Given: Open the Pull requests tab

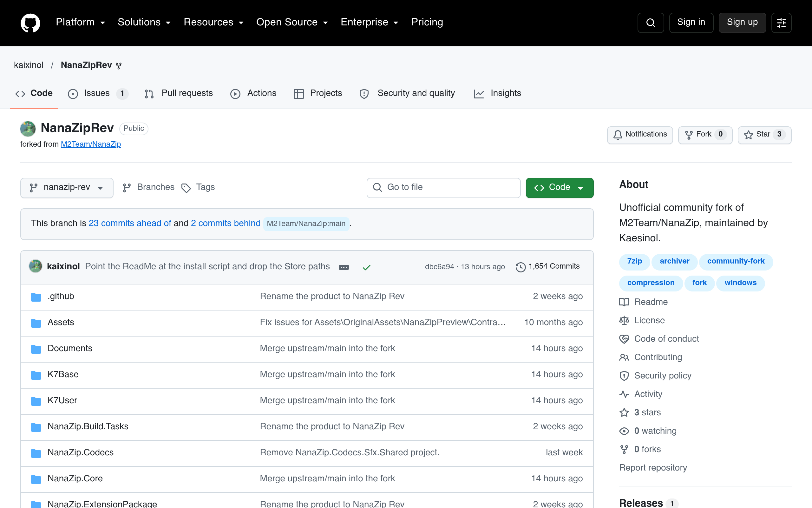Looking at the screenshot, I should [x=179, y=93].
